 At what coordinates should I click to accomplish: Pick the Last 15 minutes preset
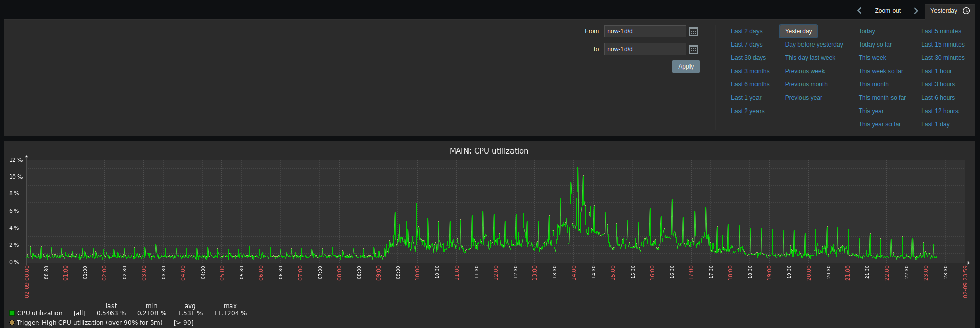tap(942, 45)
